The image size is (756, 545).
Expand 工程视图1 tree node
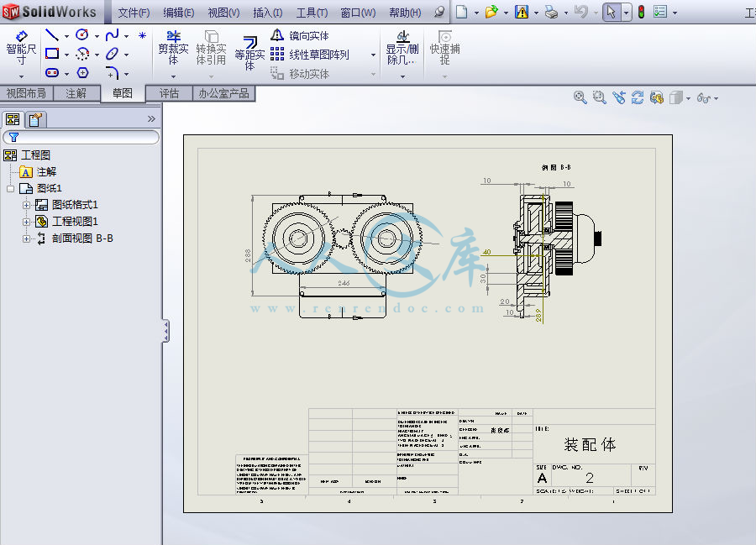[x=27, y=222]
